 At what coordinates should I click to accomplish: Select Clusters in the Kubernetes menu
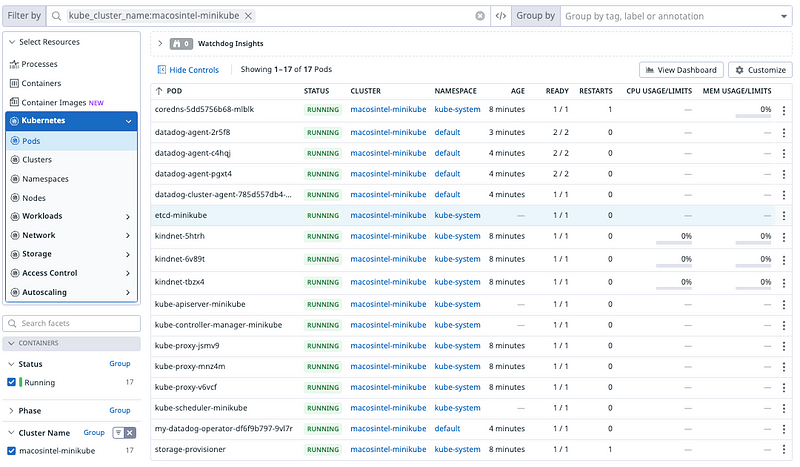tap(37, 159)
